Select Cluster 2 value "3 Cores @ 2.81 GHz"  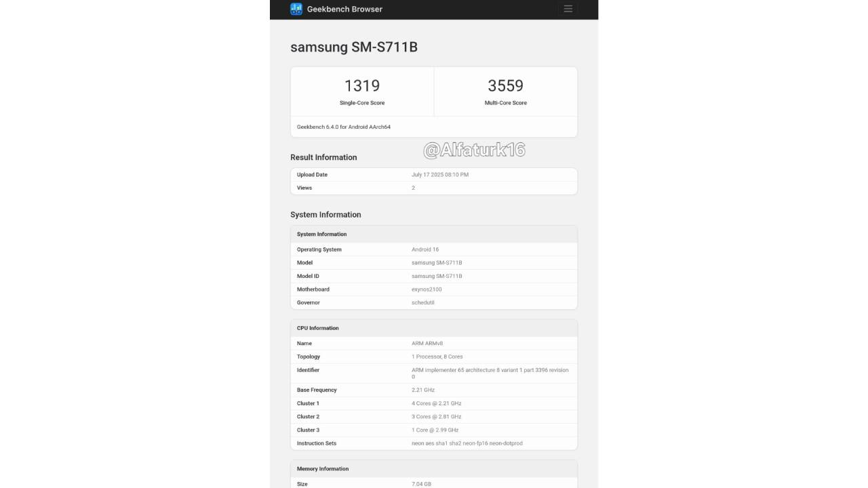(x=436, y=417)
